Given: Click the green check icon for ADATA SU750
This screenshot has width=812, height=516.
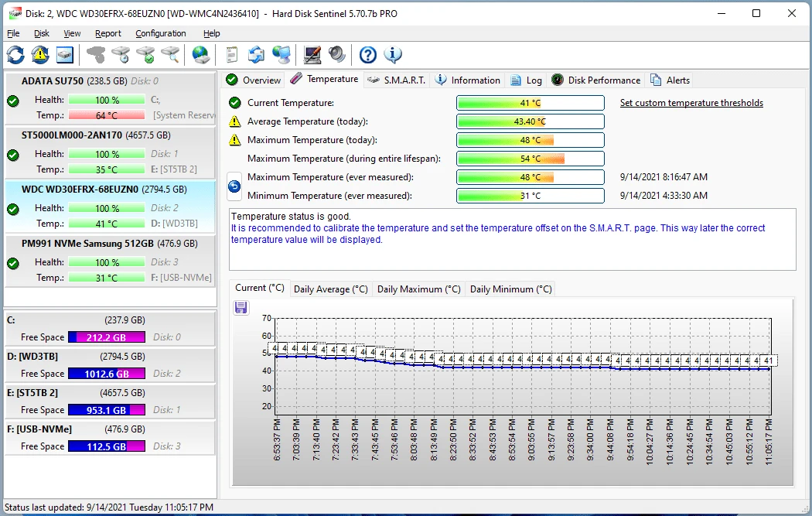Looking at the screenshot, I should pyautogui.click(x=13, y=101).
